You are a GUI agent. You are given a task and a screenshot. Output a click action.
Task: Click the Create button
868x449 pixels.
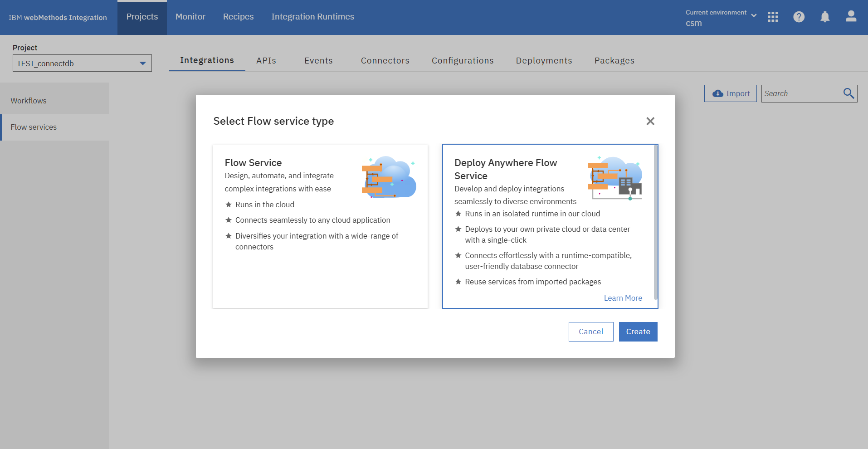[x=638, y=332]
